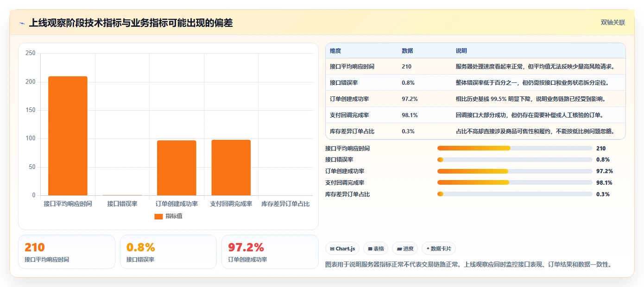The height and width of the screenshot is (287, 644).
Task: Open the 210 接口平均响应时间 data card
Action: tap(67, 252)
